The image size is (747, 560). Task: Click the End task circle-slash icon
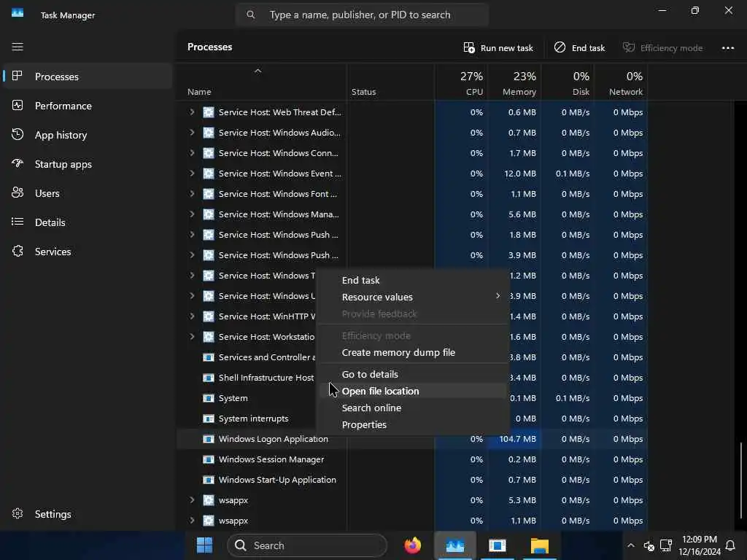click(560, 47)
